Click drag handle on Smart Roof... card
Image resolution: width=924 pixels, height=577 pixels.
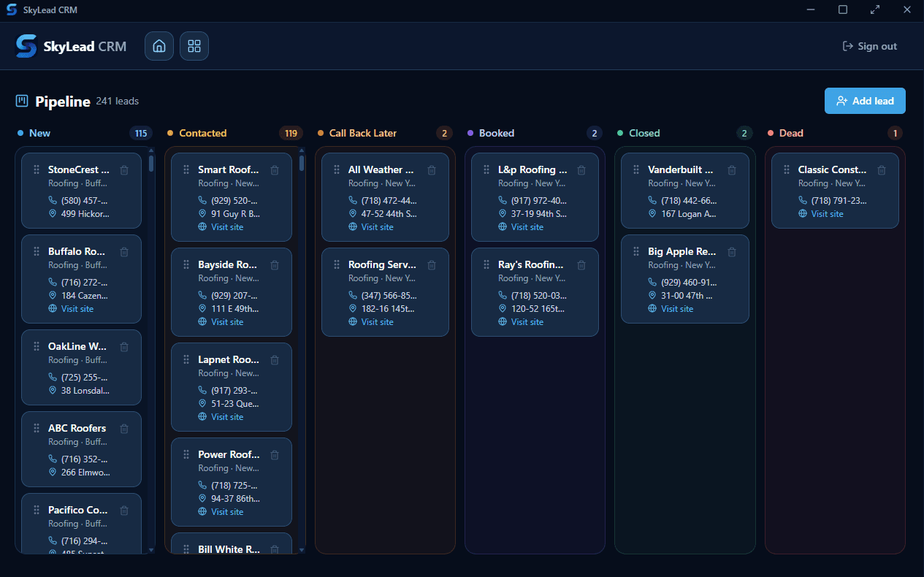(x=186, y=169)
